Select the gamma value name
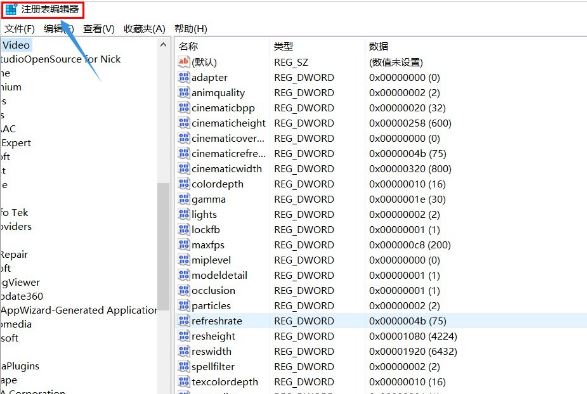 point(208,199)
